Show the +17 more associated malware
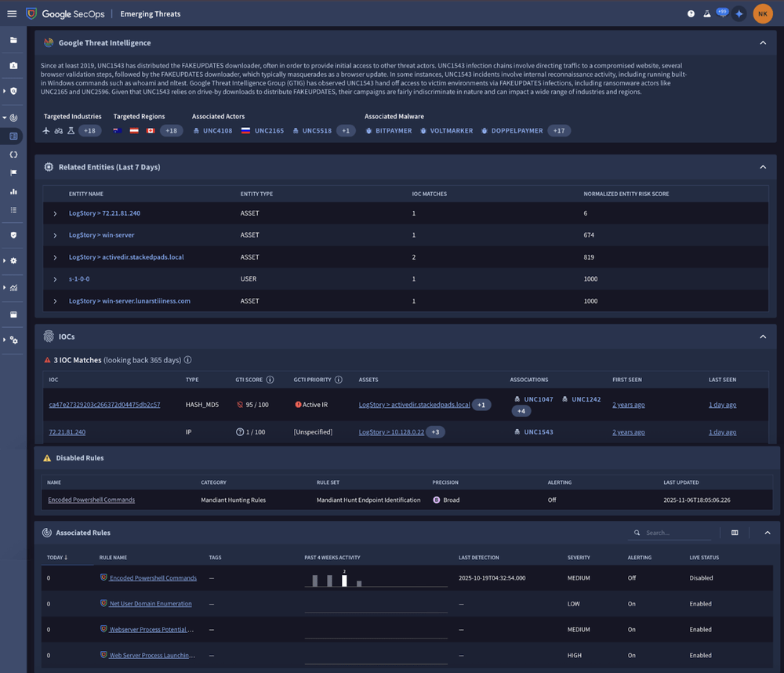The height and width of the screenshot is (673, 784). [x=559, y=131]
